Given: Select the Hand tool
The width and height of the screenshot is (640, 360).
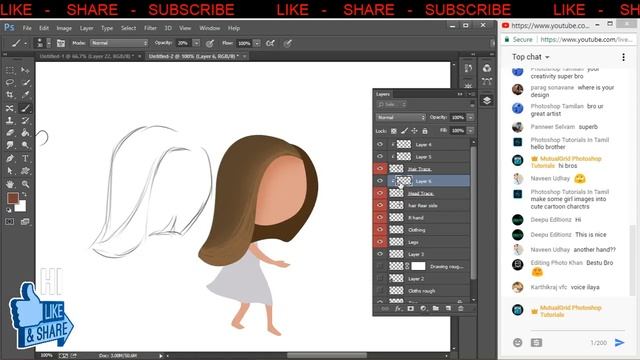Looking at the screenshot, I should [x=10, y=184].
